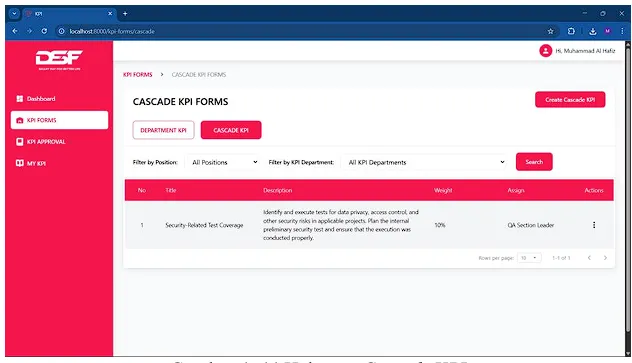Image resolution: width=632 pixels, height=363 pixels.
Task: Click Security-Related Test Coverage title cell
Action: pos(204,225)
